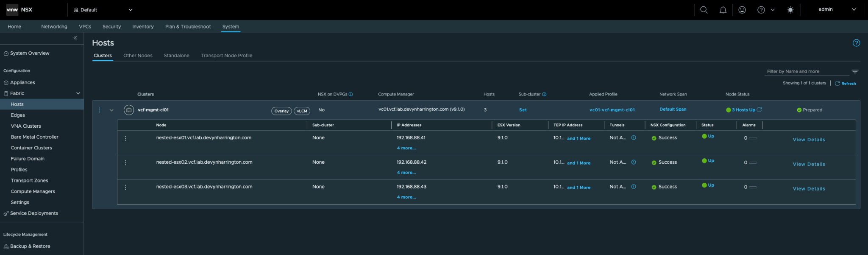Switch to Other Nodes sub-tab

138,56
